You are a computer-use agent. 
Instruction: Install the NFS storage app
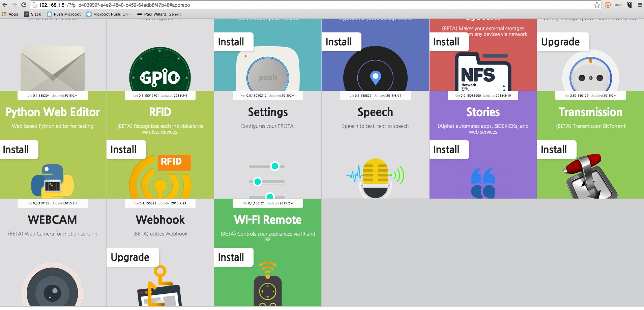(x=449, y=42)
